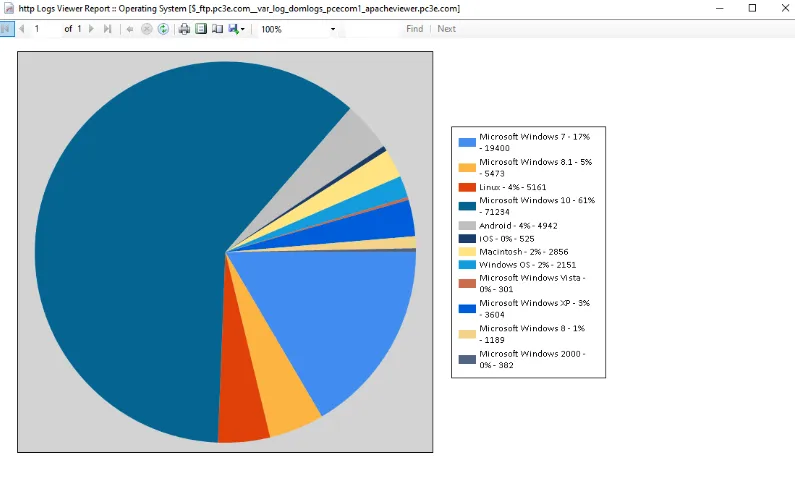Screen dimensions: 795x502
Task: Click the iOS legend color swatch
Action: coord(467,239)
